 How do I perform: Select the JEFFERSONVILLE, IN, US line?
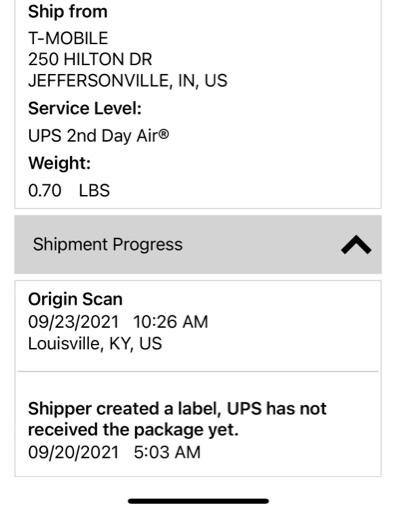click(128, 81)
